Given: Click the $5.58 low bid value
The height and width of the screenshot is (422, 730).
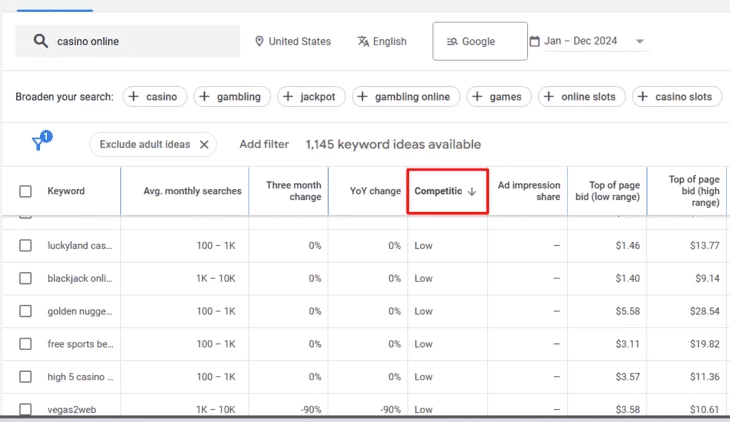Looking at the screenshot, I should tap(628, 311).
